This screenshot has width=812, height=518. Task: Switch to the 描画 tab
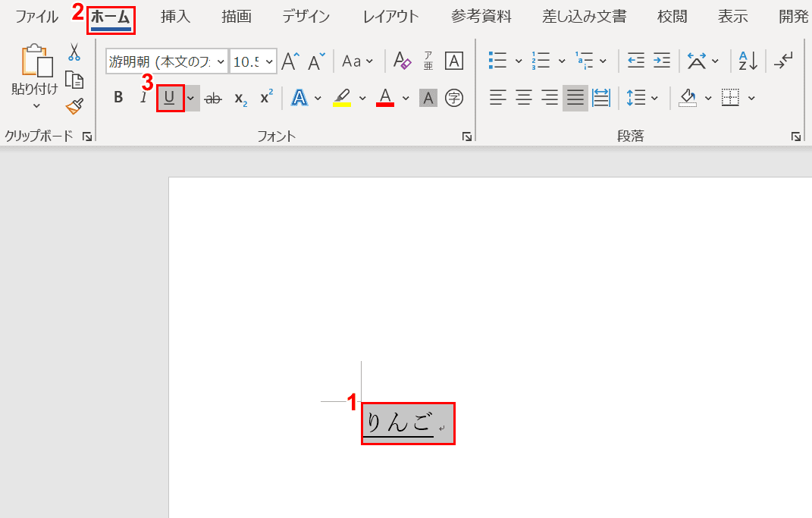point(236,17)
